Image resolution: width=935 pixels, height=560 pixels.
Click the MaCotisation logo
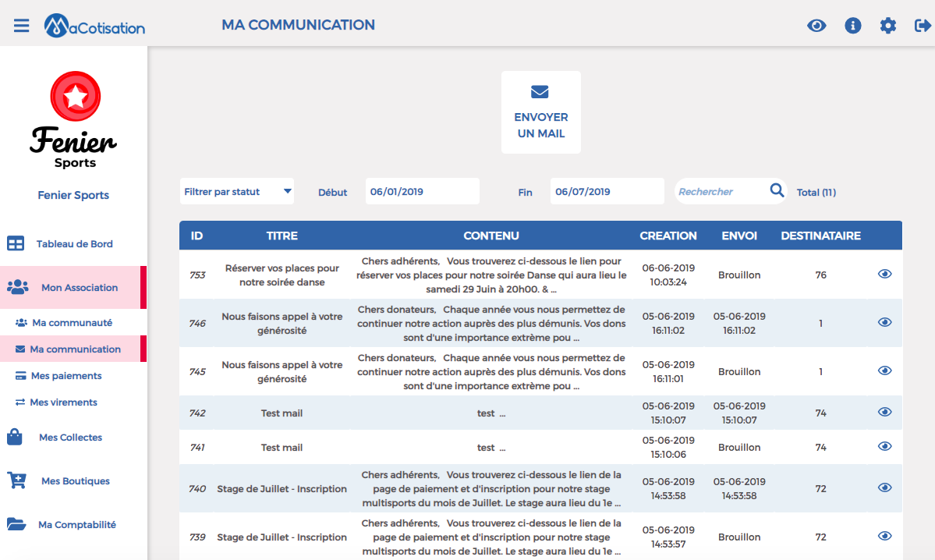[x=94, y=26]
